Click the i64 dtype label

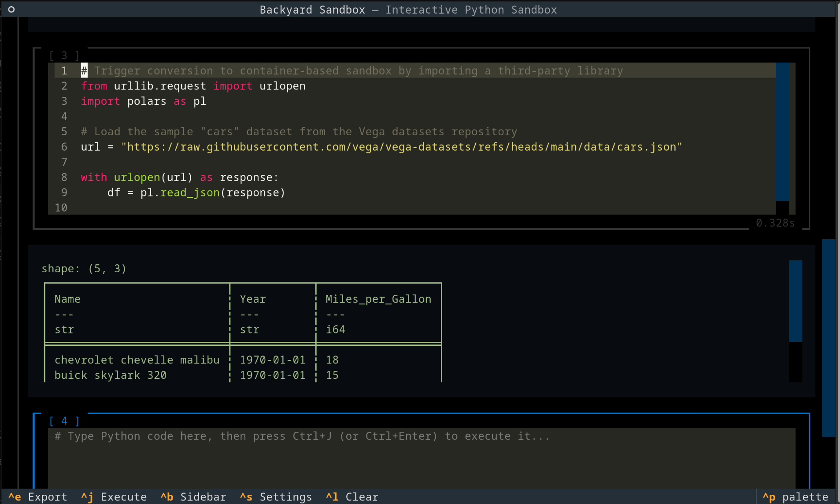click(335, 330)
